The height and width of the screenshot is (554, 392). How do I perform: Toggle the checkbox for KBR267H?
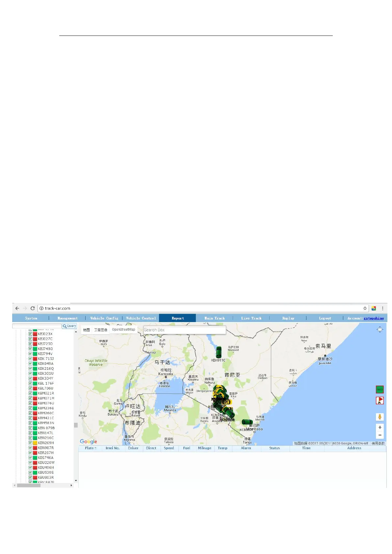point(30,453)
